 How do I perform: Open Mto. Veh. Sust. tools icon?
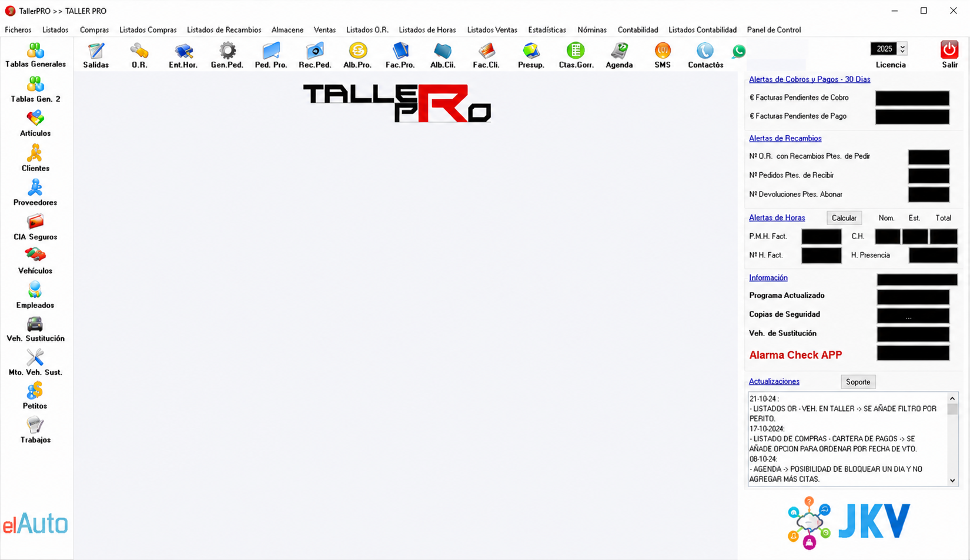(x=35, y=363)
